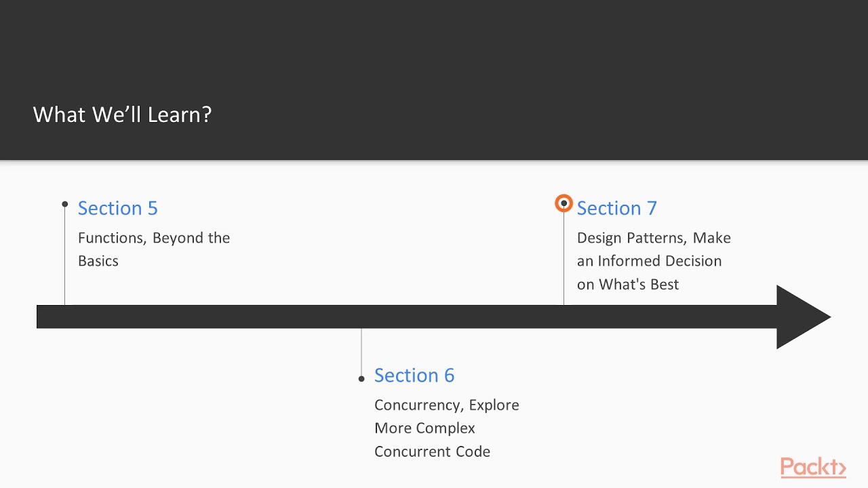Click the 'More Complex' text line
This screenshot has height=488, width=868.
[425, 428]
